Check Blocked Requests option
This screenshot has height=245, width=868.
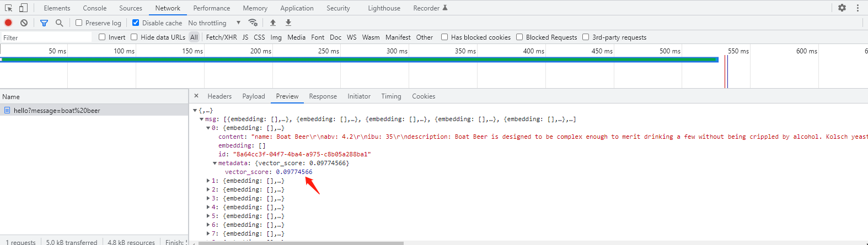pos(519,37)
